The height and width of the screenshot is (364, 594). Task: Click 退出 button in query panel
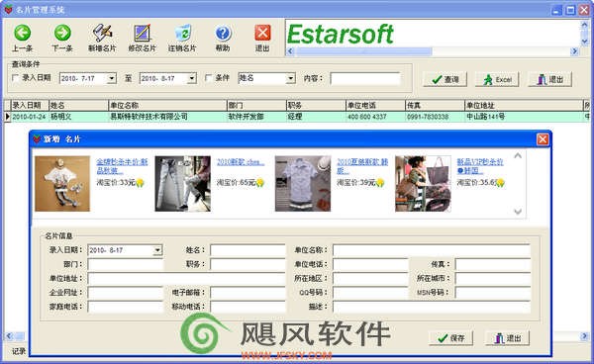pos(549,79)
